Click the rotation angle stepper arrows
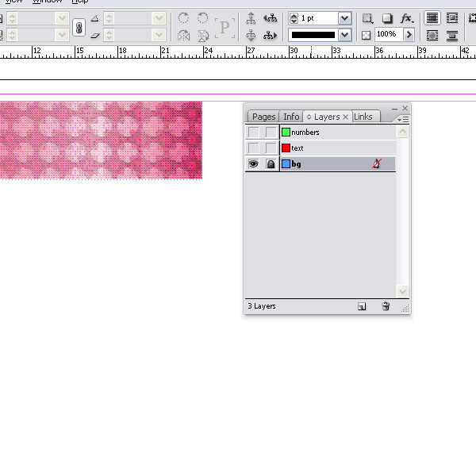Viewport: 476px width, 476px height. pos(109,18)
